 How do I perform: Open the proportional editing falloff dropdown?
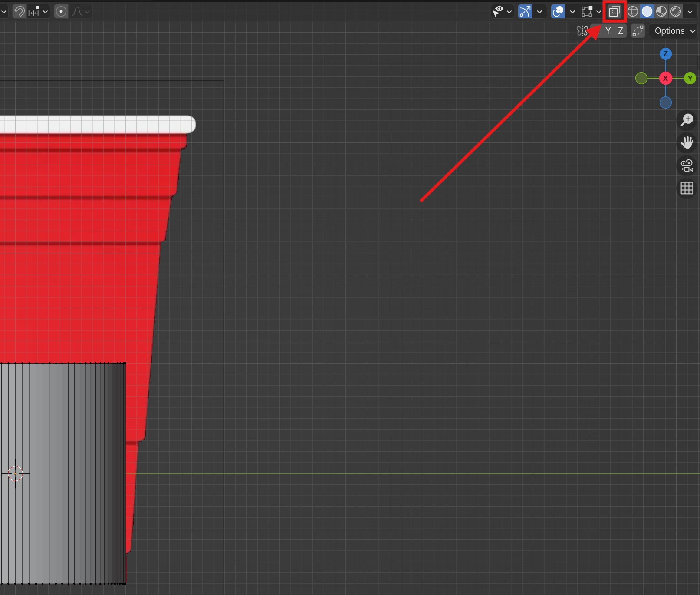coord(81,11)
